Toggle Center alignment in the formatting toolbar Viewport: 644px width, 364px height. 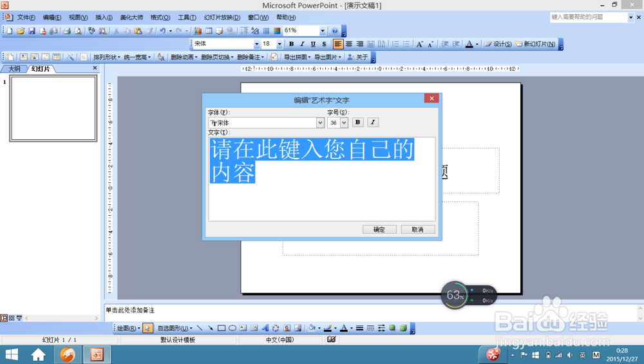coord(348,44)
